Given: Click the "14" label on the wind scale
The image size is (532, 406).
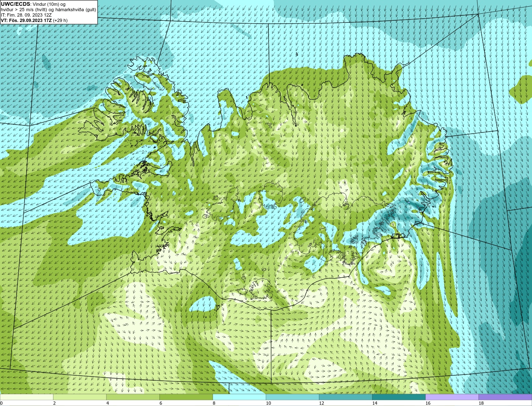Looking at the screenshot, I should (375, 403).
